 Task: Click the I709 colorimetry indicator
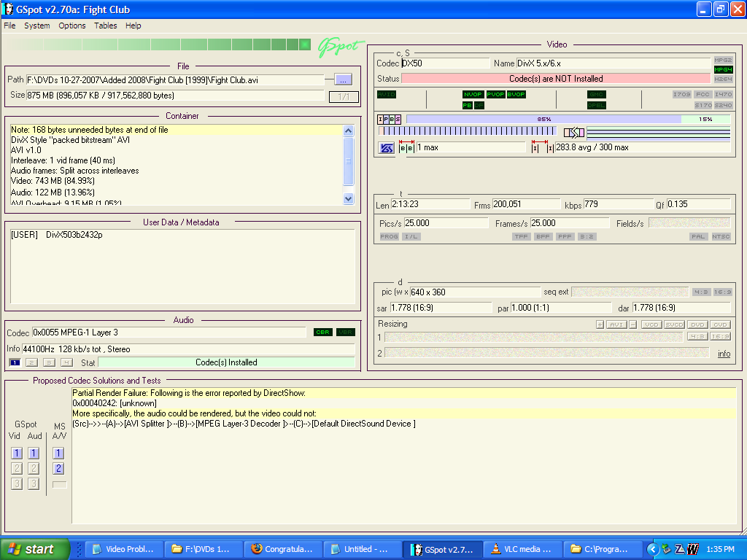pos(682,94)
